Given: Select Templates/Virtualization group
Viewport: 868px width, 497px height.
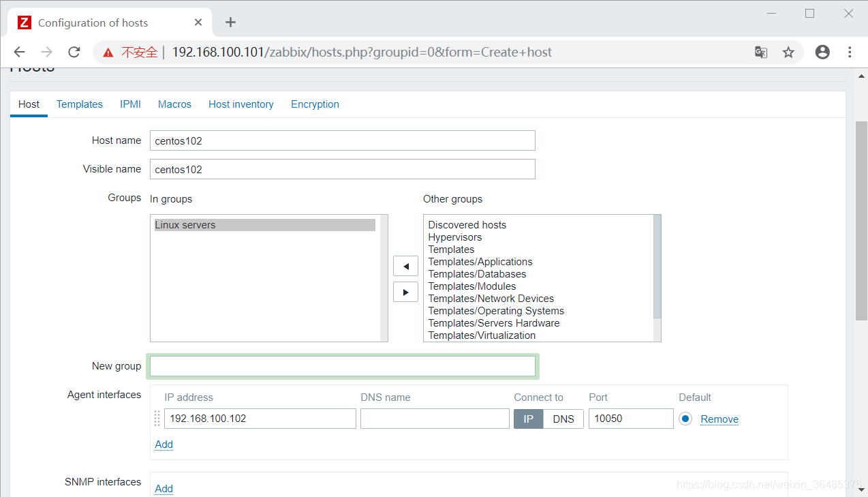Looking at the screenshot, I should (x=482, y=335).
